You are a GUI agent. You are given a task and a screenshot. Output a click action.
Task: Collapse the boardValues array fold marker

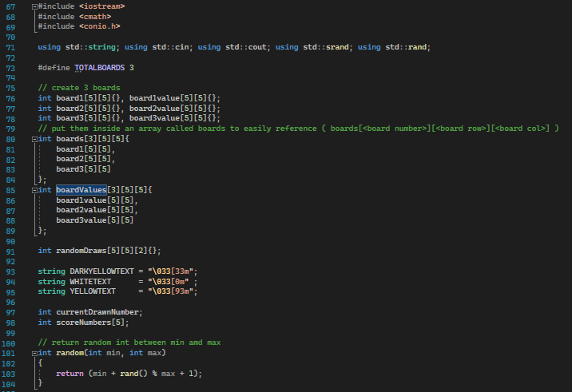coord(33,190)
